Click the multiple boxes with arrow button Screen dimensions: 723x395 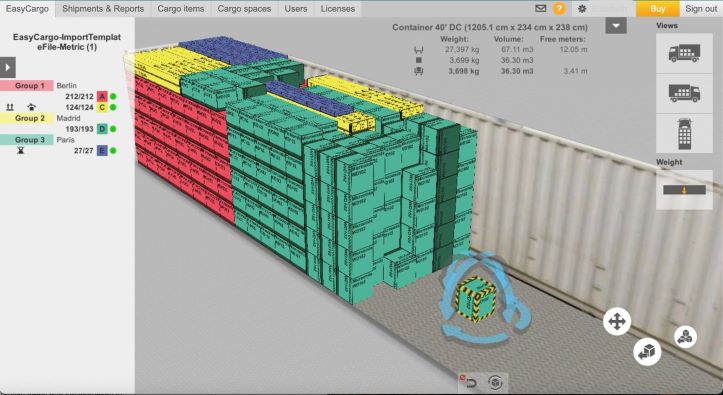(686, 337)
